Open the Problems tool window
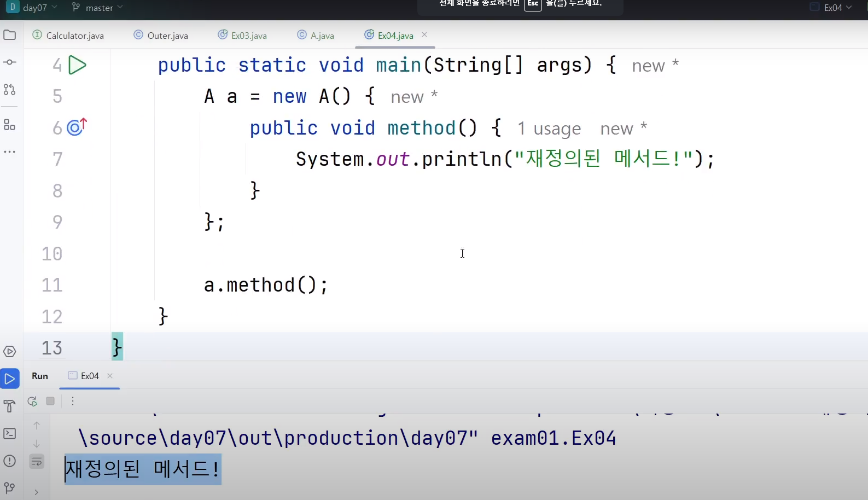The image size is (868, 500). click(x=9, y=461)
